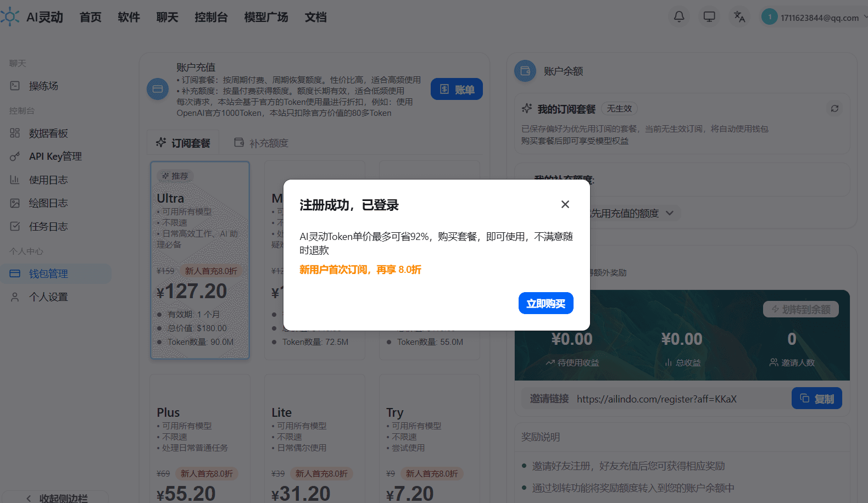Viewport: 868px width, 503px height.
Task: Open 文档 in top navigation
Action: coord(316,18)
